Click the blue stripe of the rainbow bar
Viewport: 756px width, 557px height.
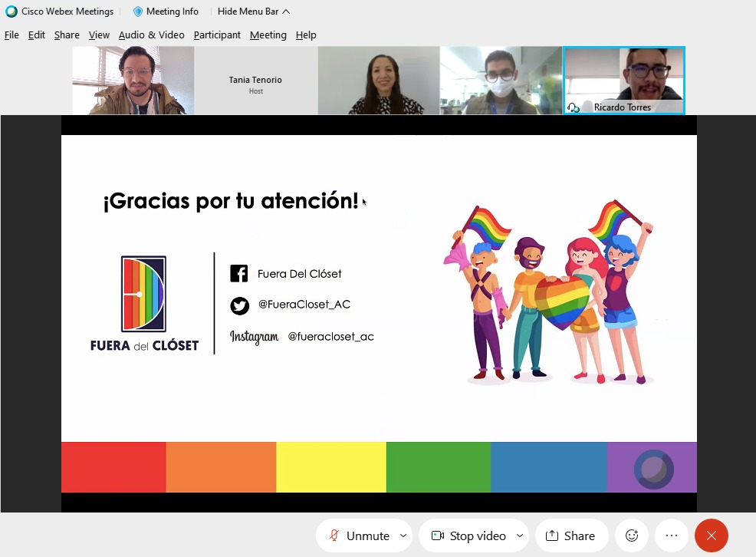549,466
